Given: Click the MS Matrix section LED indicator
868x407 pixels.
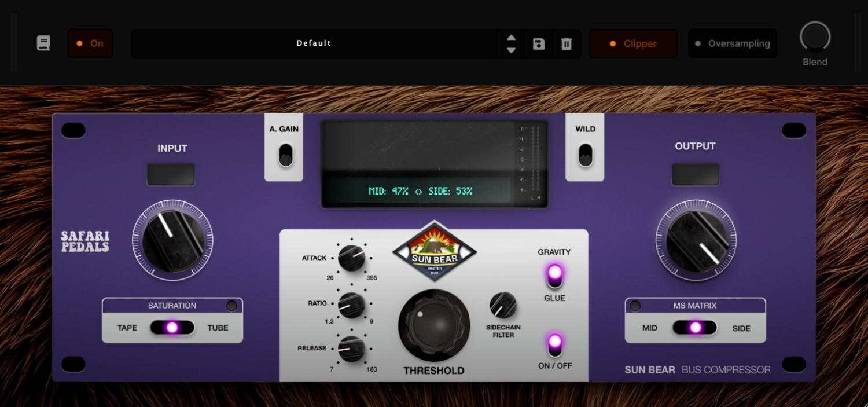Looking at the screenshot, I should (635, 306).
